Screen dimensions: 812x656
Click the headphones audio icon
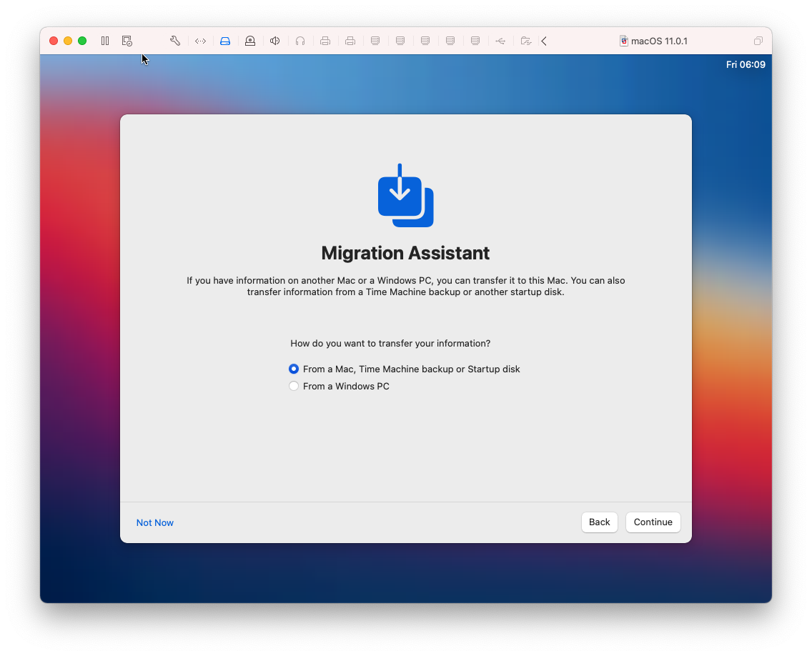pyautogui.click(x=299, y=41)
